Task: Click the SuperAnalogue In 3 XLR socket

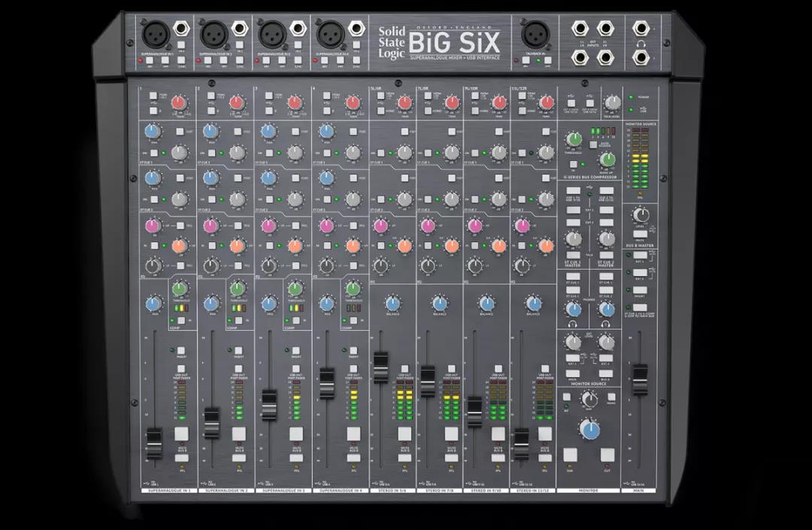Action: point(272,34)
